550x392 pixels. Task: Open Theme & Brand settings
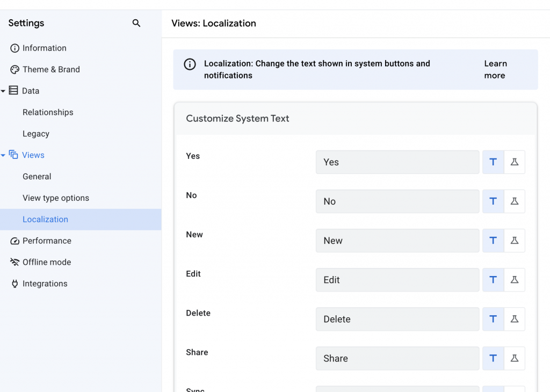pyautogui.click(x=50, y=69)
